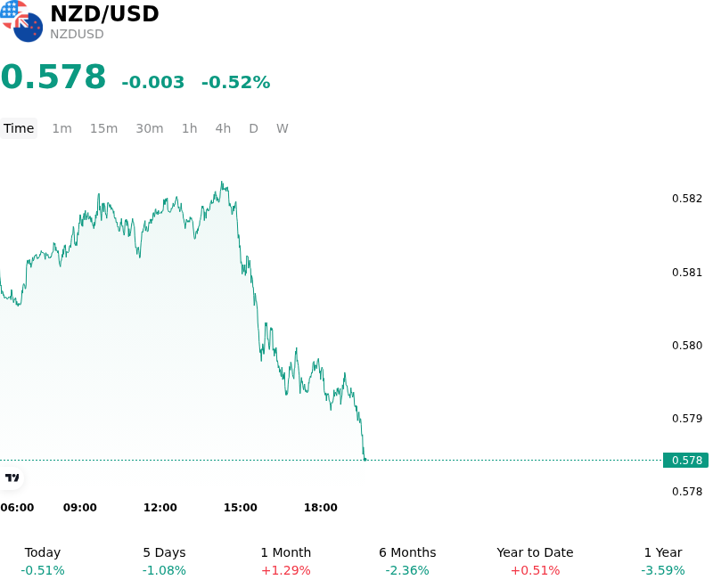
Task: Show 6 Months performance range
Action: coord(407,561)
